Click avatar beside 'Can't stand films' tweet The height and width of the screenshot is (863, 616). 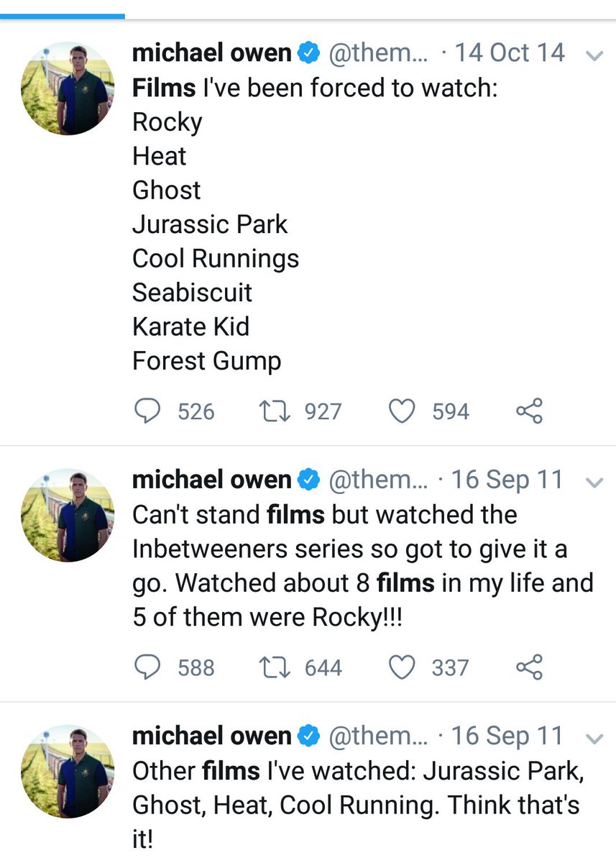[67, 516]
